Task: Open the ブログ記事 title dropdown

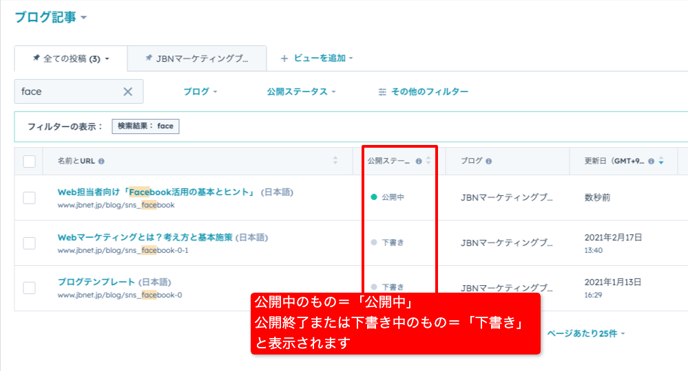Action: tap(51, 18)
